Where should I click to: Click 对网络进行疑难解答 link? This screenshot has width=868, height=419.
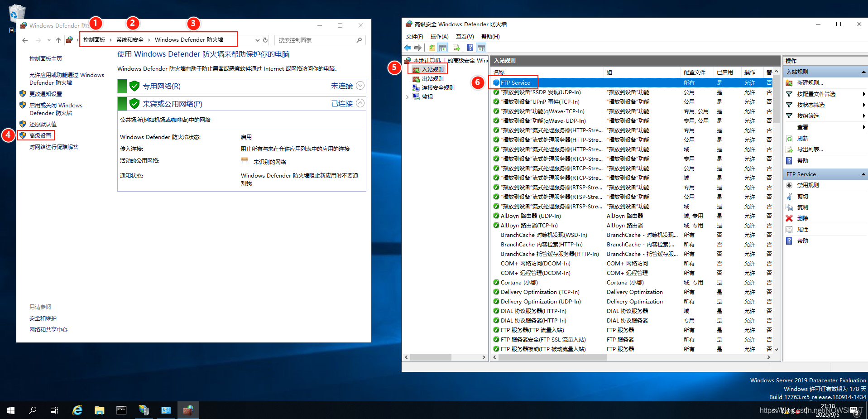(x=54, y=147)
